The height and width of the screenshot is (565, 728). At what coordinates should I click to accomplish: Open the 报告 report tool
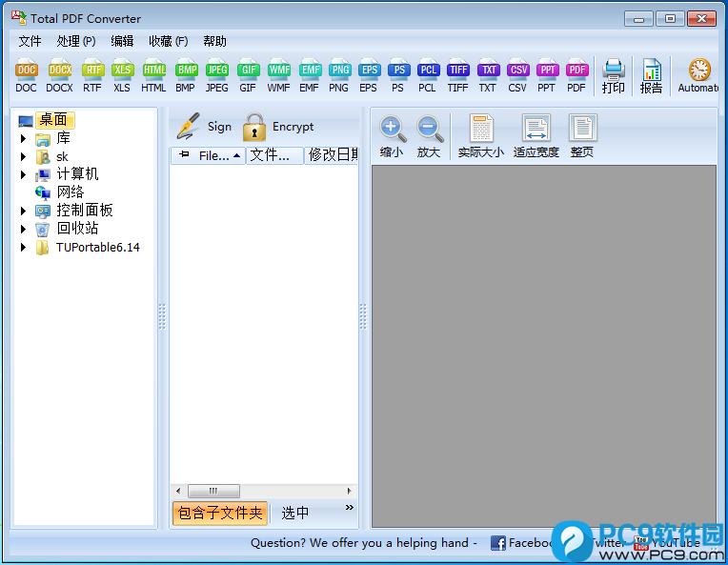click(x=652, y=76)
